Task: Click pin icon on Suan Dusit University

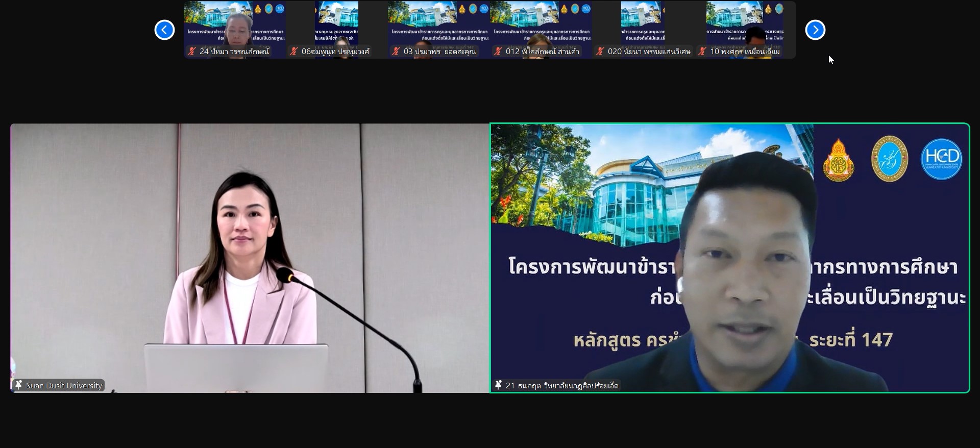Action: coord(19,385)
